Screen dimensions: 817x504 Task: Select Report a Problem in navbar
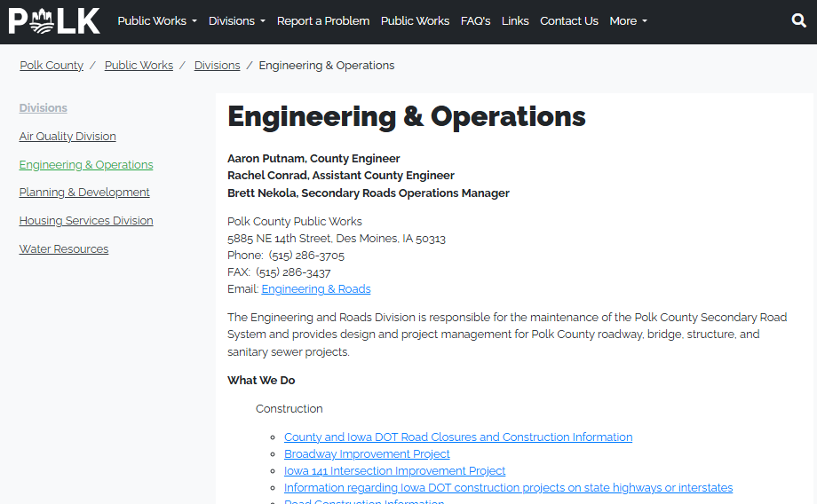322,20
